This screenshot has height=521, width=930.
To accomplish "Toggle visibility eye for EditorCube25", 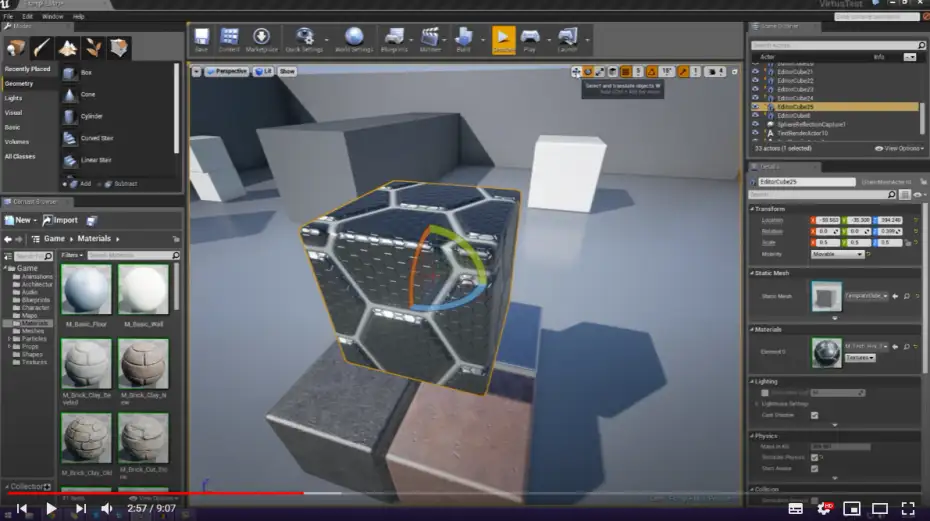I will coord(755,107).
